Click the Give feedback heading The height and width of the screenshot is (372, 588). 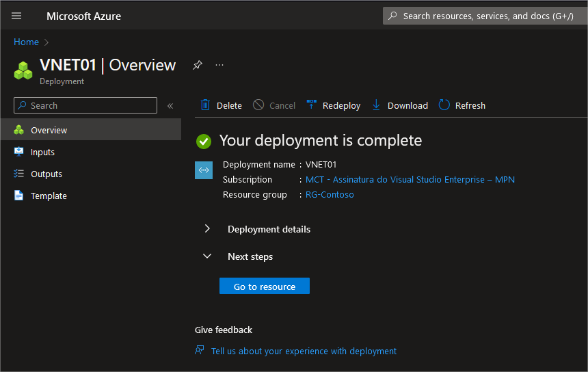[x=224, y=330]
